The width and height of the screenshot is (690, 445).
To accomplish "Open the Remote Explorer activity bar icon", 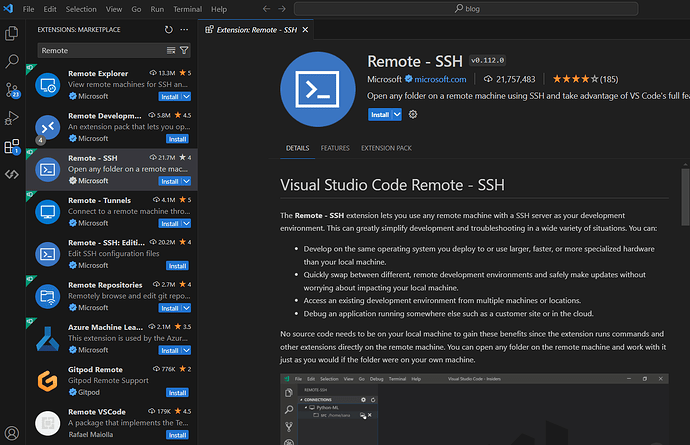I will point(12,174).
